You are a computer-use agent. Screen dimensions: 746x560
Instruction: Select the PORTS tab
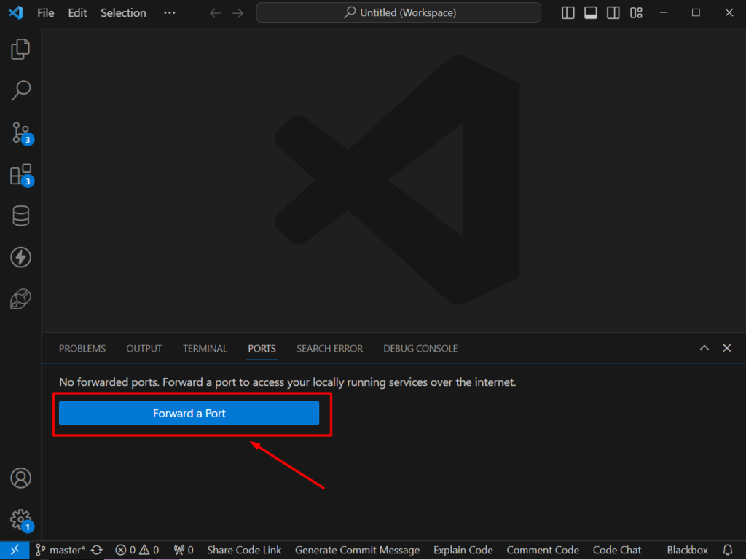pos(262,349)
